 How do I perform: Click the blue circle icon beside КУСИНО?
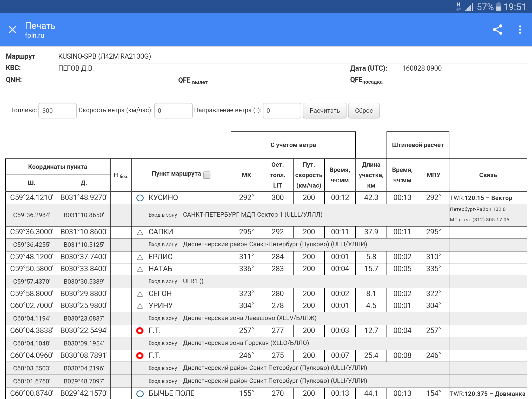point(140,198)
